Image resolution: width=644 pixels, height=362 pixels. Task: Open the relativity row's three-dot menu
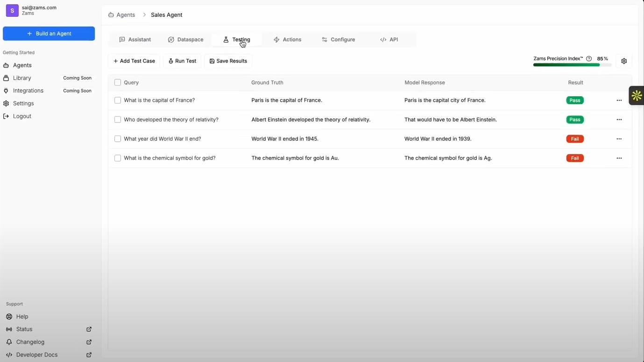619,120
